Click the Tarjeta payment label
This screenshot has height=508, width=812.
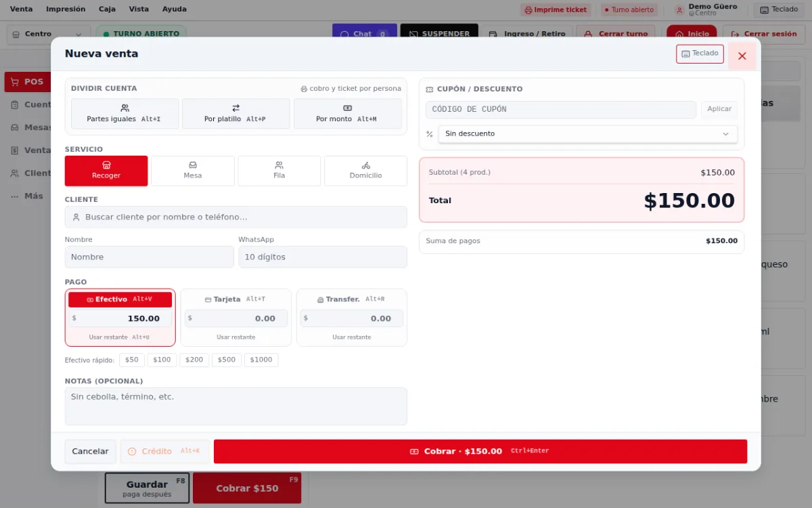pos(235,299)
